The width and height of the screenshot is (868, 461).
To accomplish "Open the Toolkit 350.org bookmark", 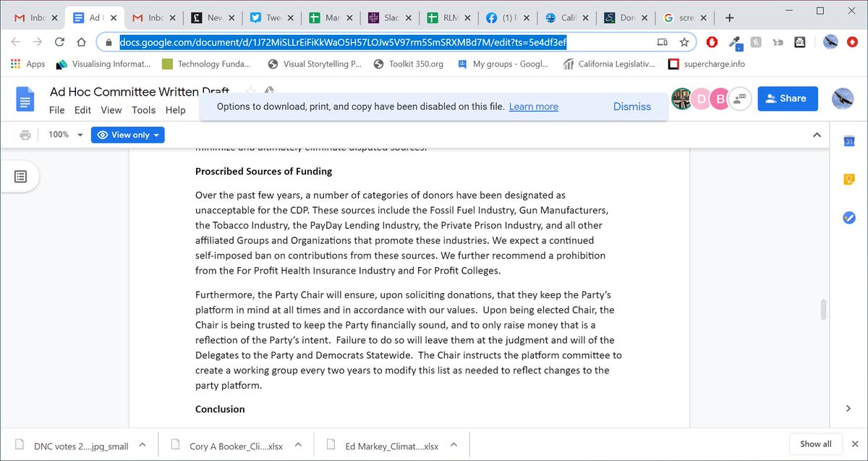I will coord(408,64).
